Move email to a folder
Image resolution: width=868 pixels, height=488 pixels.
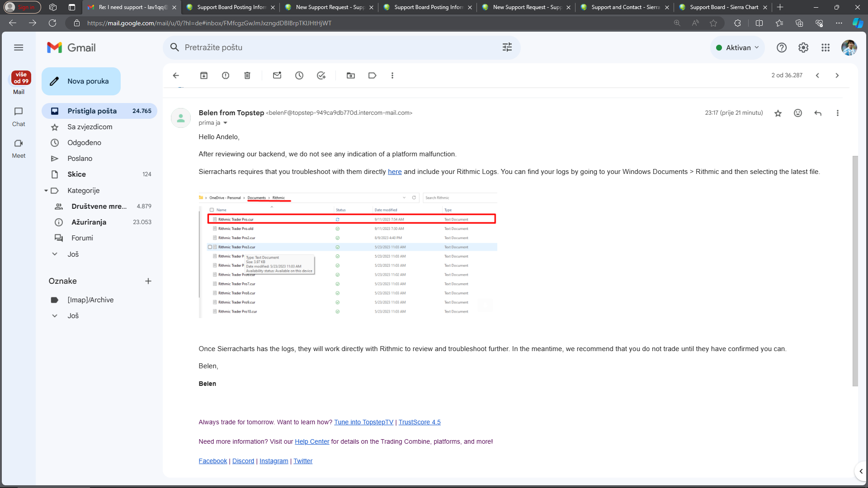click(351, 75)
